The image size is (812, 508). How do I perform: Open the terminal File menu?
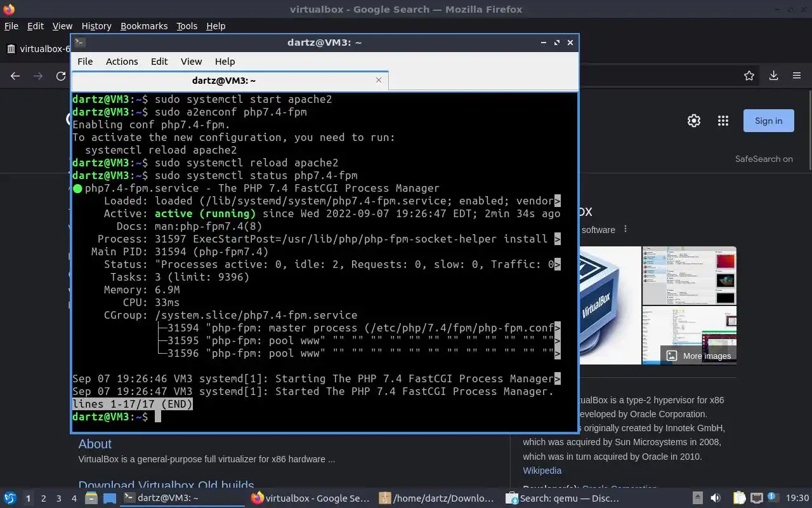tap(85, 62)
